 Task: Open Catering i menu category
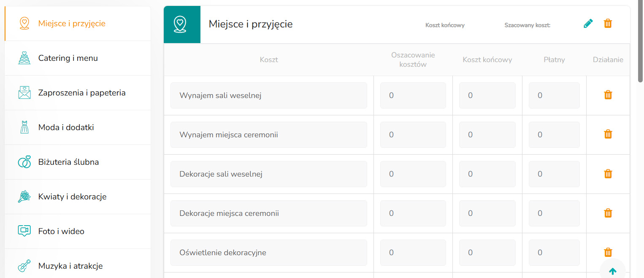point(68,58)
